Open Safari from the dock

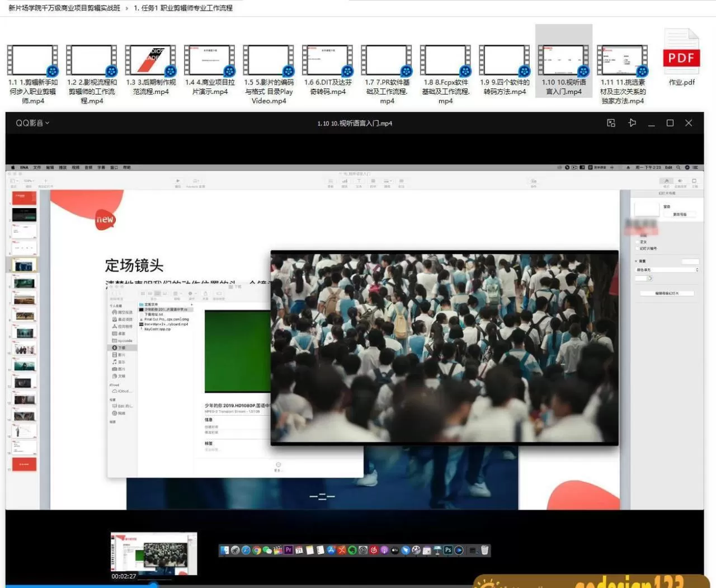pos(246,550)
